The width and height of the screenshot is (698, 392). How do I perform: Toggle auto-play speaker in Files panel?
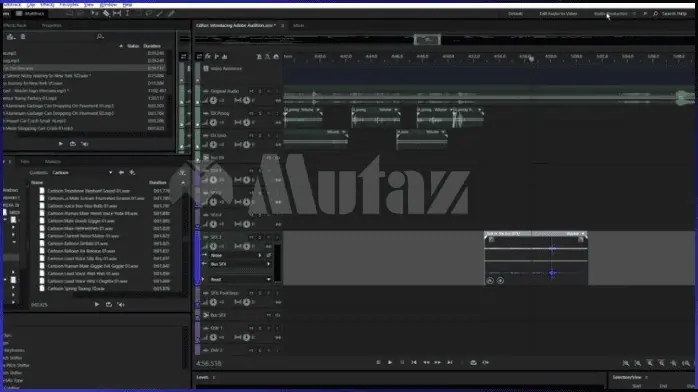tap(85, 144)
